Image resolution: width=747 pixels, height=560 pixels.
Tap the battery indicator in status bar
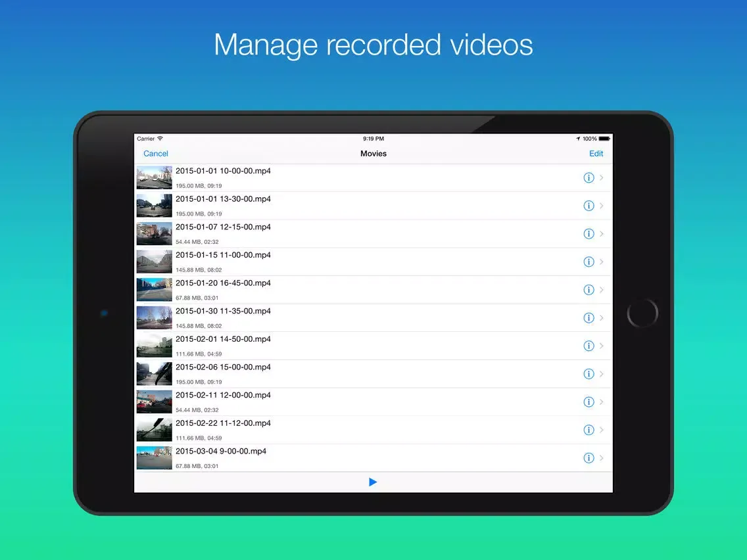click(604, 139)
